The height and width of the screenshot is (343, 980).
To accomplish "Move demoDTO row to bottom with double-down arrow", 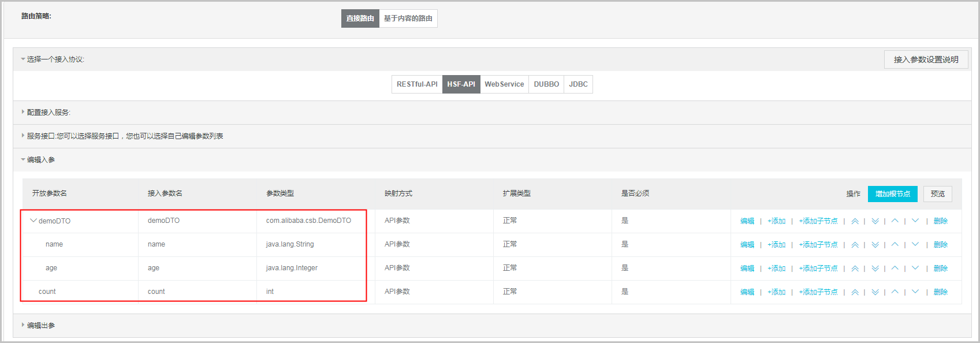I will [x=875, y=221].
